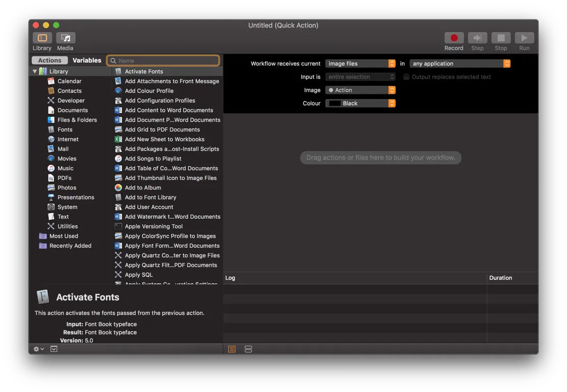Toggle Output replaces selected text checkbox

click(406, 76)
